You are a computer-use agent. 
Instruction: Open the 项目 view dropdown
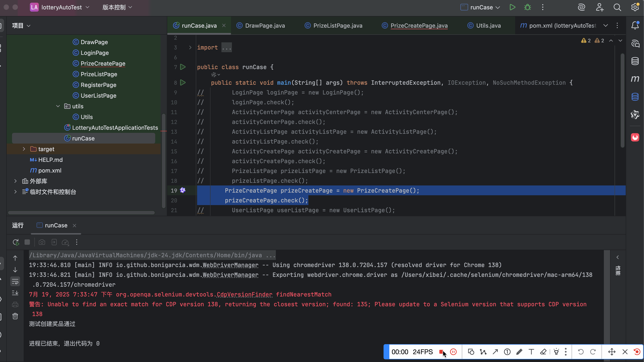pos(21,25)
